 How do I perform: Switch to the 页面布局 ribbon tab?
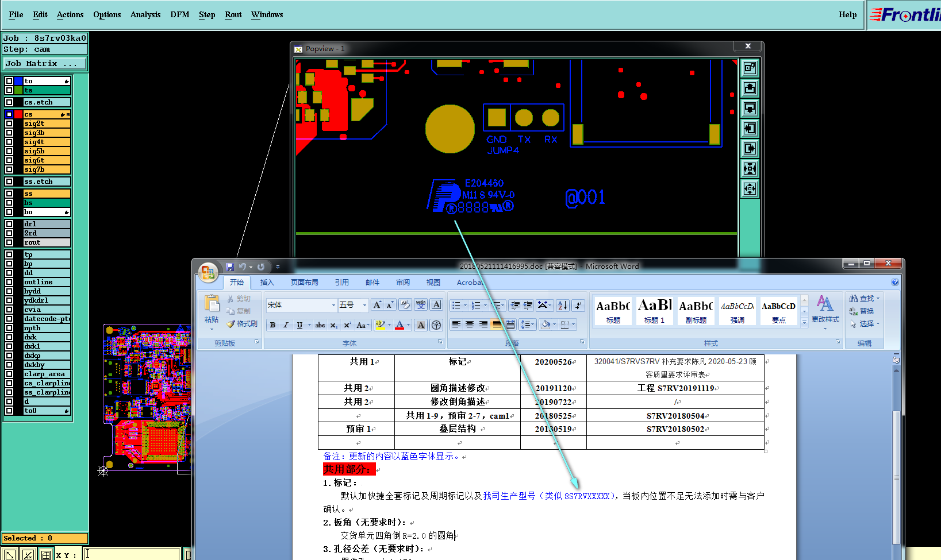pos(305,282)
